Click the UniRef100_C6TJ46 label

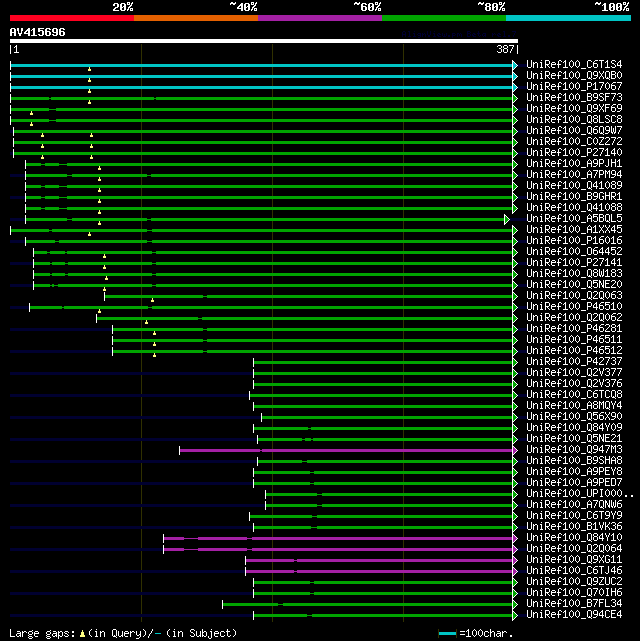tap(574, 571)
